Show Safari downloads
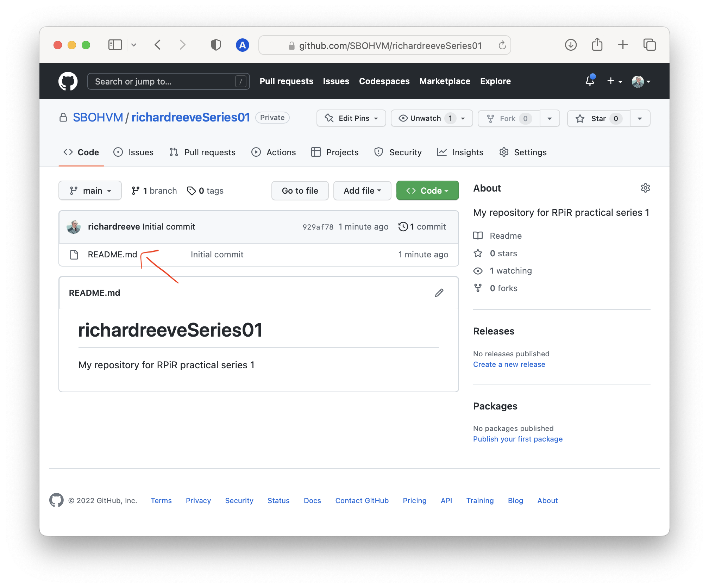The image size is (709, 588). [571, 45]
